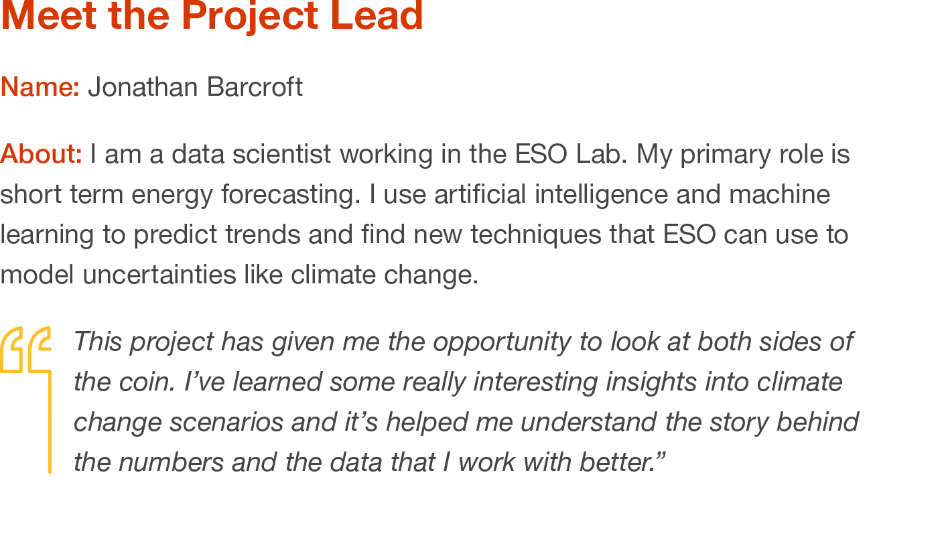Click the "Meet the Project Lead" heading
The width and height of the screenshot is (942, 560).
(x=212, y=16)
